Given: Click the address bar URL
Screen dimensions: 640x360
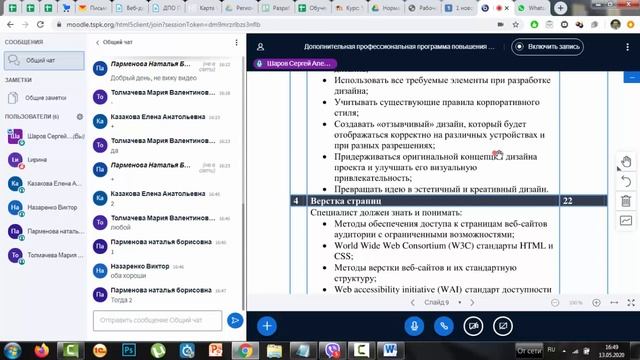Looking at the screenshot, I should (x=163, y=24).
